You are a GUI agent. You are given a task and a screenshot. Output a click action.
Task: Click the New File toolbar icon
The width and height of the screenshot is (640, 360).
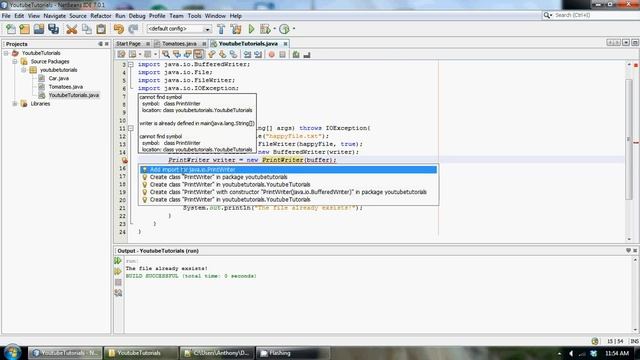tap(11, 29)
